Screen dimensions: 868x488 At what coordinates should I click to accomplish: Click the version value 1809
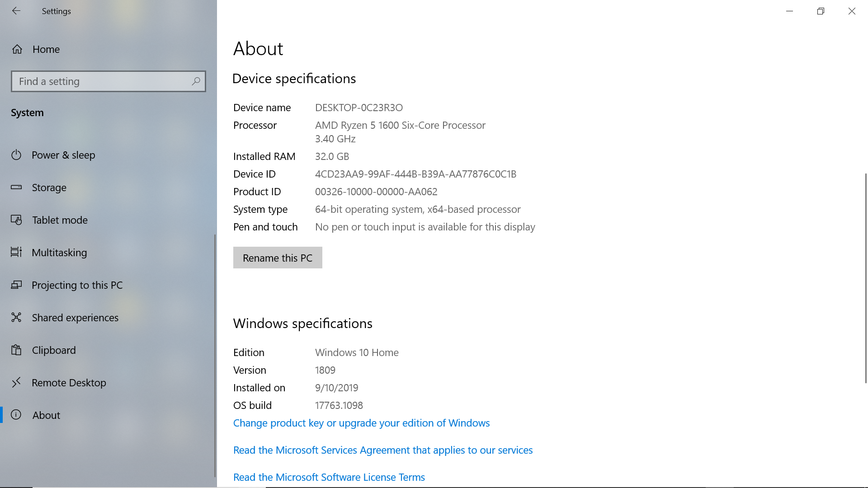(x=325, y=370)
